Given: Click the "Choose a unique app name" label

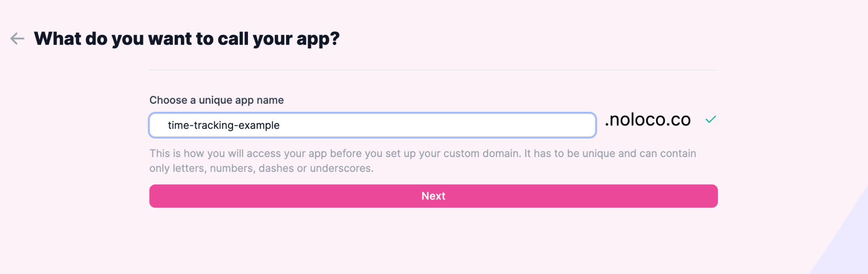Looking at the screenshot, I should [217, 100].
